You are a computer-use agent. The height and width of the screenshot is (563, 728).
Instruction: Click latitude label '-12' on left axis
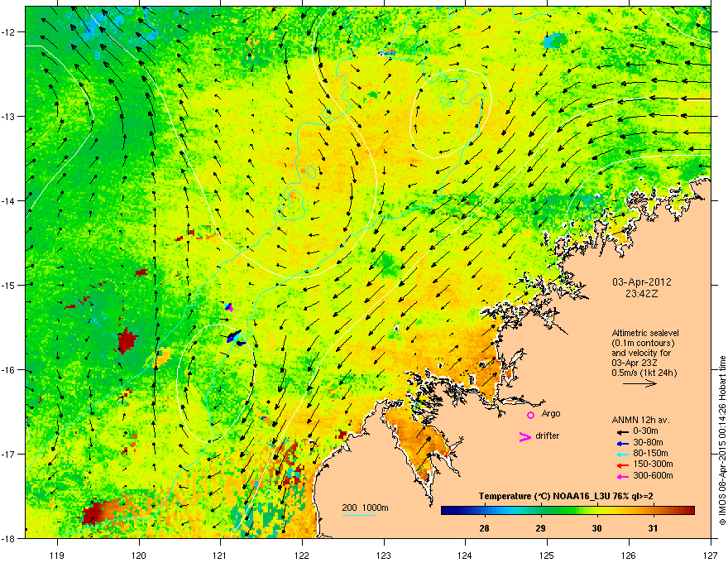[x=9, y=32]
